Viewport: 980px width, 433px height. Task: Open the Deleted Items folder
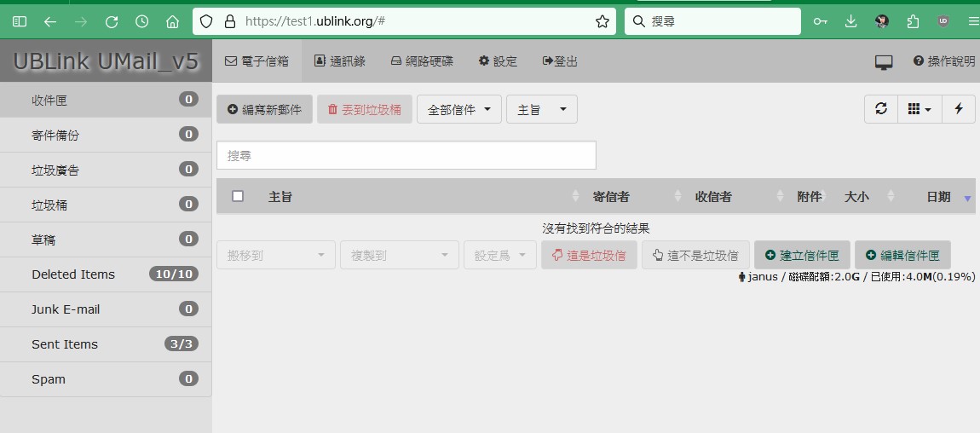coord(106,274)
